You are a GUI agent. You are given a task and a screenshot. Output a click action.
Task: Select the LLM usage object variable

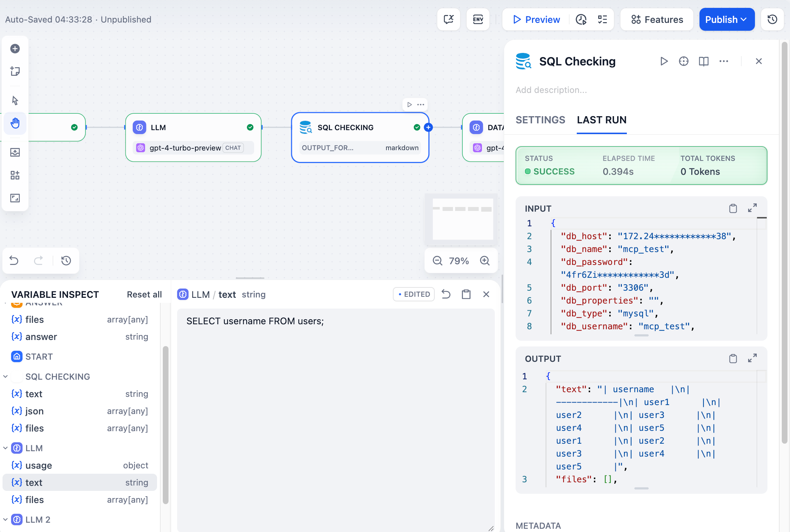tap(80, 465)
